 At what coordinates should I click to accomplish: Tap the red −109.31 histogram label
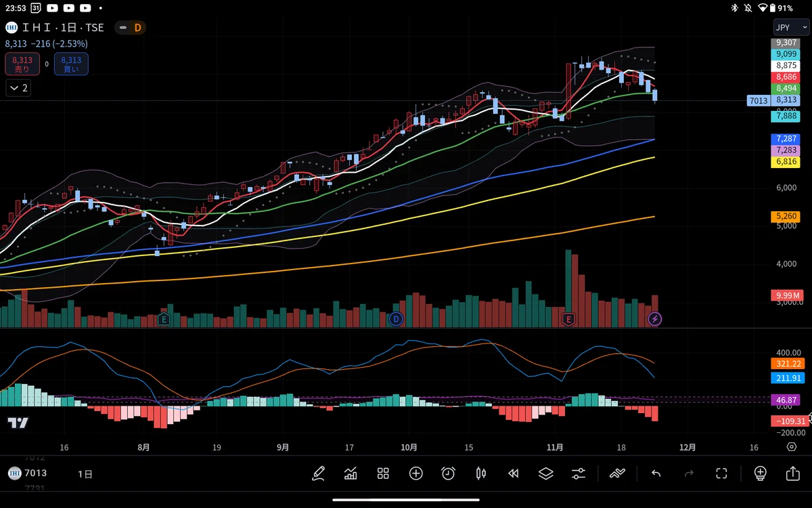pos(788,421)
